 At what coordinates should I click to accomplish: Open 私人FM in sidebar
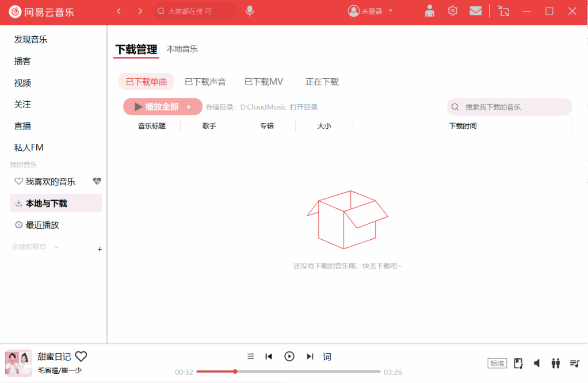click(29, 148)
